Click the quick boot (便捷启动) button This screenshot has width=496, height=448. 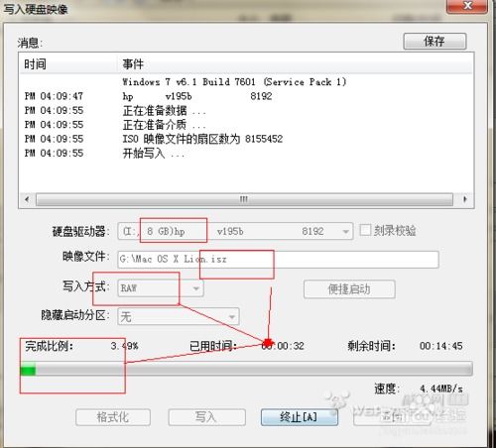[x=349, y=289]
